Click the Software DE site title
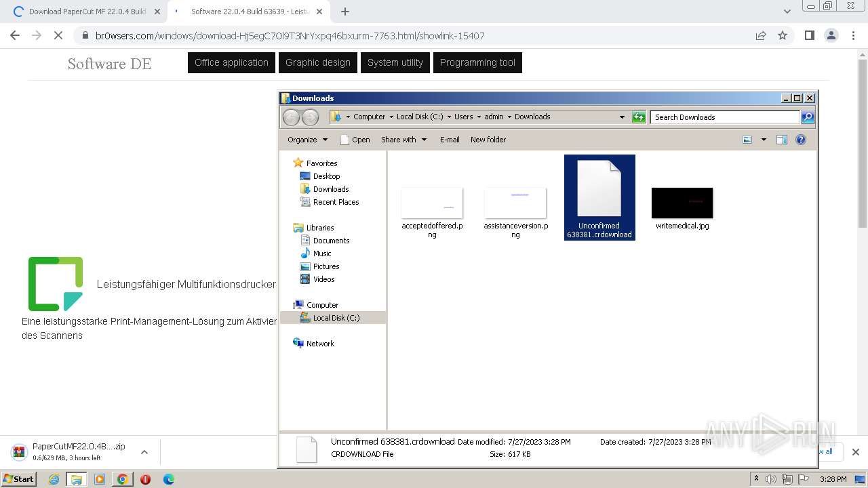 point(109,64)
